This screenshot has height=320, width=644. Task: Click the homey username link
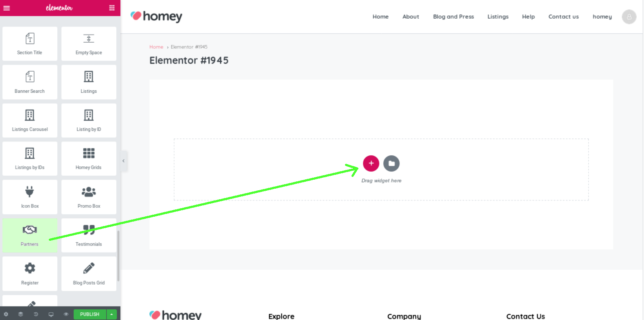click(602, 17)
